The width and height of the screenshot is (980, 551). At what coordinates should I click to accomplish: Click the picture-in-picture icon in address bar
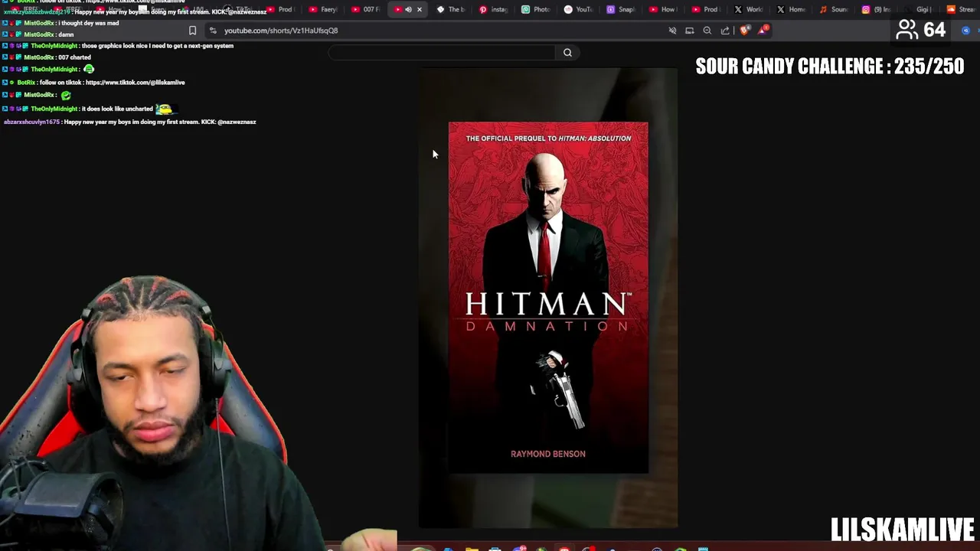690,31
